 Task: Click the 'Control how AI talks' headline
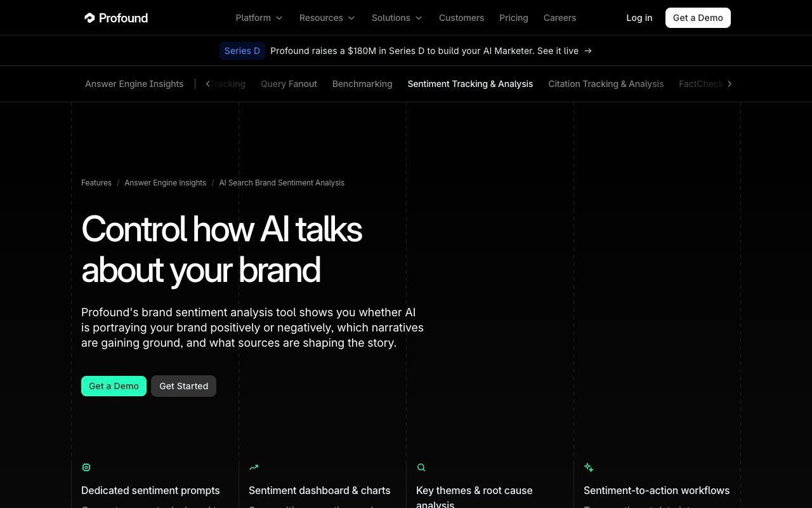tap(221, 249)
